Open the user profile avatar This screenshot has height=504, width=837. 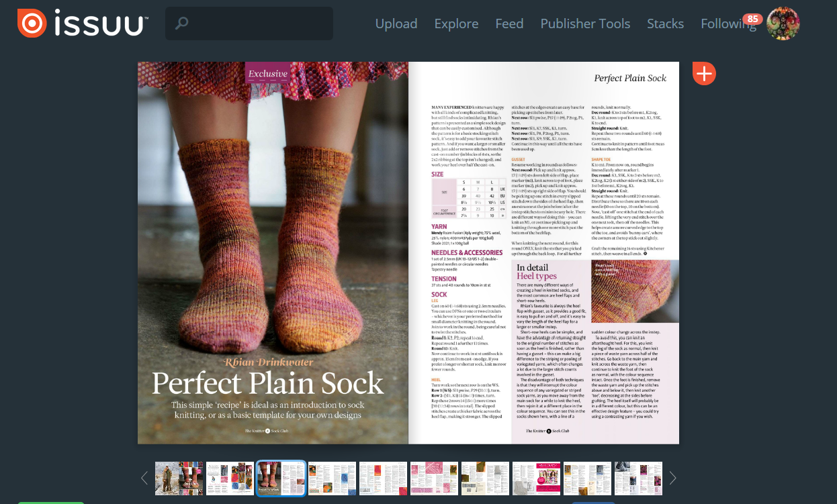pos(783,23)
